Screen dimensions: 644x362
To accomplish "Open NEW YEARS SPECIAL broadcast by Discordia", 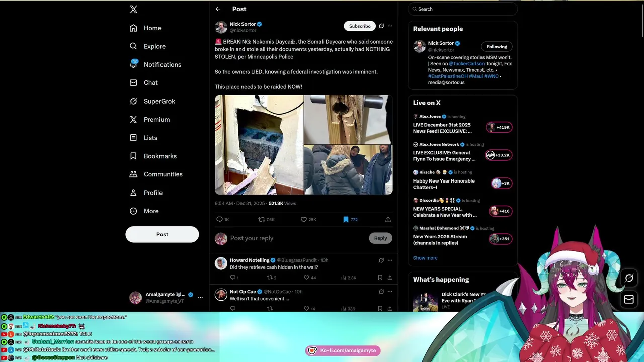I will point(462,208).
